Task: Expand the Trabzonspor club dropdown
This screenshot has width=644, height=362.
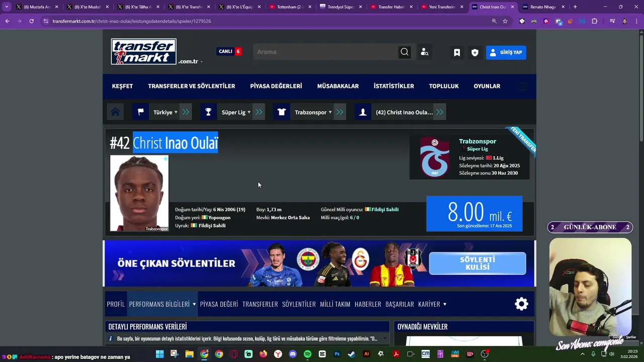Action: (313, 112)
